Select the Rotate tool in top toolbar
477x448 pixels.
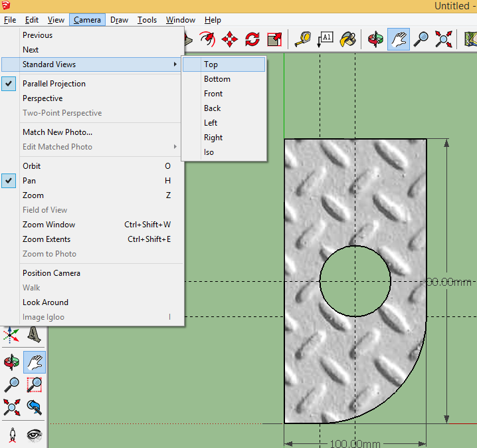point(252,39)
